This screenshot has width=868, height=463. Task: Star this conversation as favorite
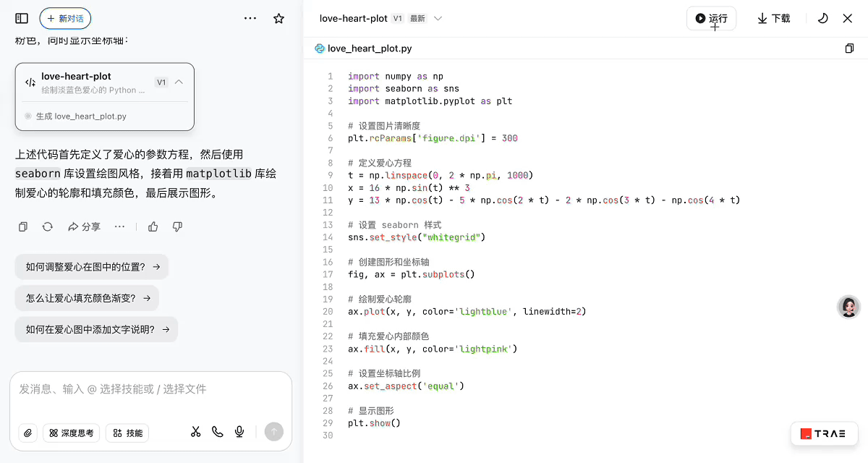pos(278,18)
